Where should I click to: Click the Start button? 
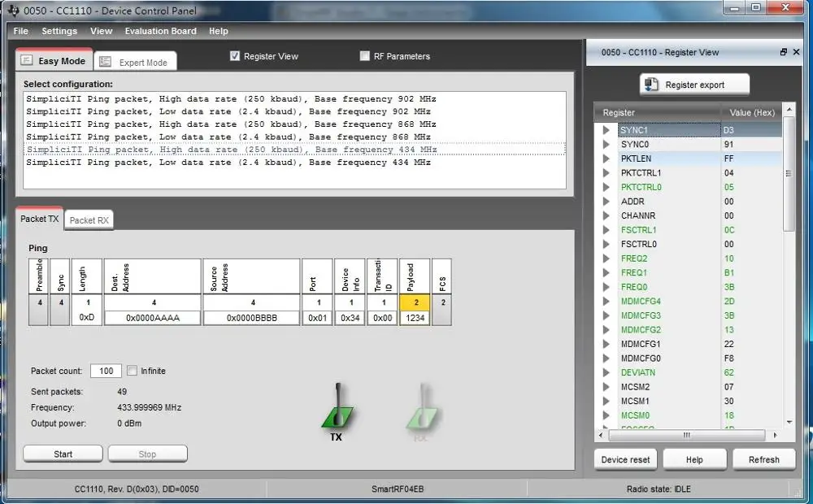click(63, 454)
